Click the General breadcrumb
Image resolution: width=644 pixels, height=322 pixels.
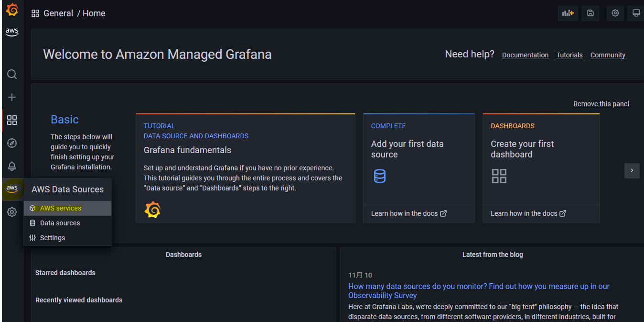point(58,13)
